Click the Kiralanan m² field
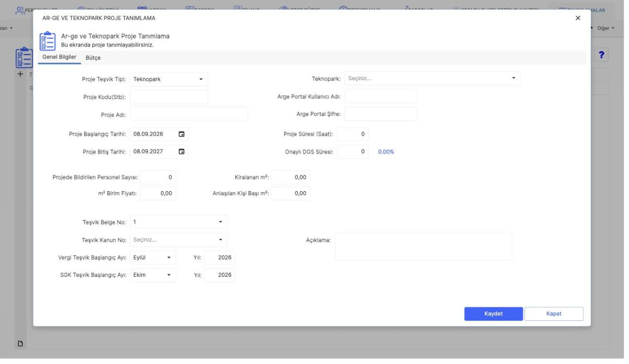Image resolution: width=629 pixels, height=364 pixels. [291, 177]
